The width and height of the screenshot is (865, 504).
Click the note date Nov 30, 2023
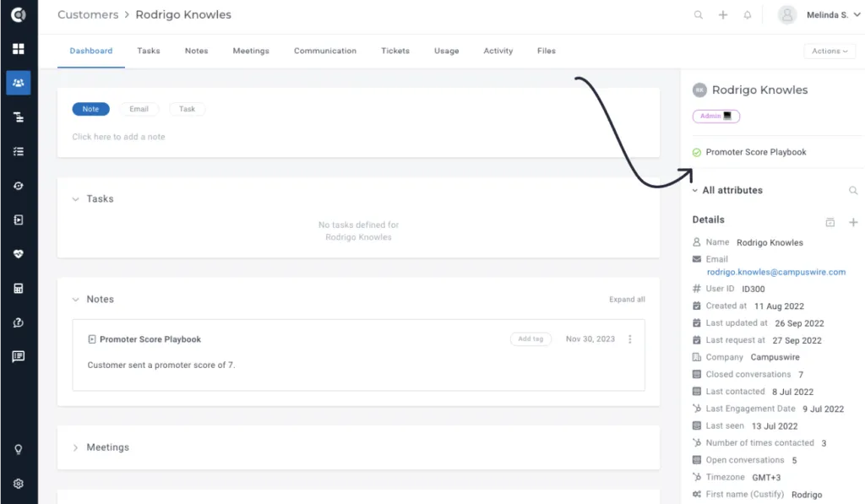590,339
